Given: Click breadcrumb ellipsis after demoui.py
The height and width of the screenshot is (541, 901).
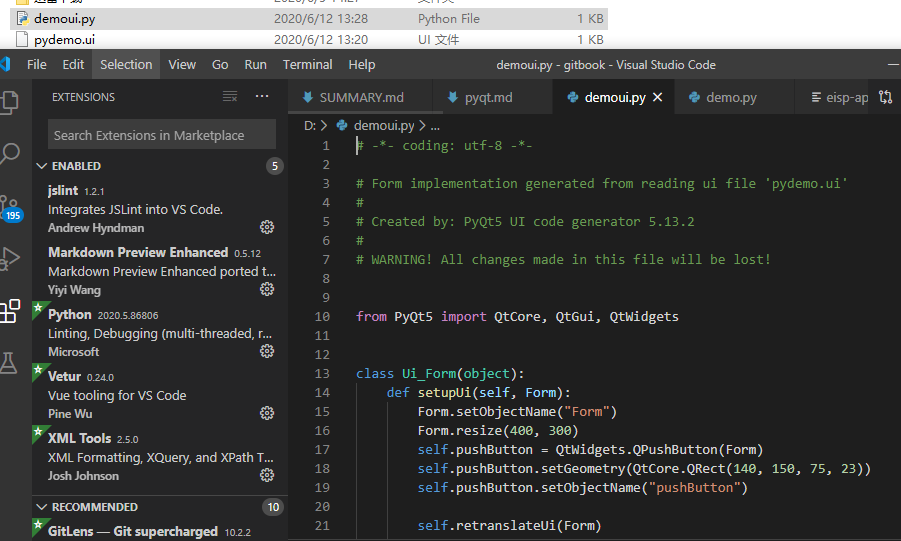Looking at the screenshot, I should pyautogui.click(x=435, y=125).
